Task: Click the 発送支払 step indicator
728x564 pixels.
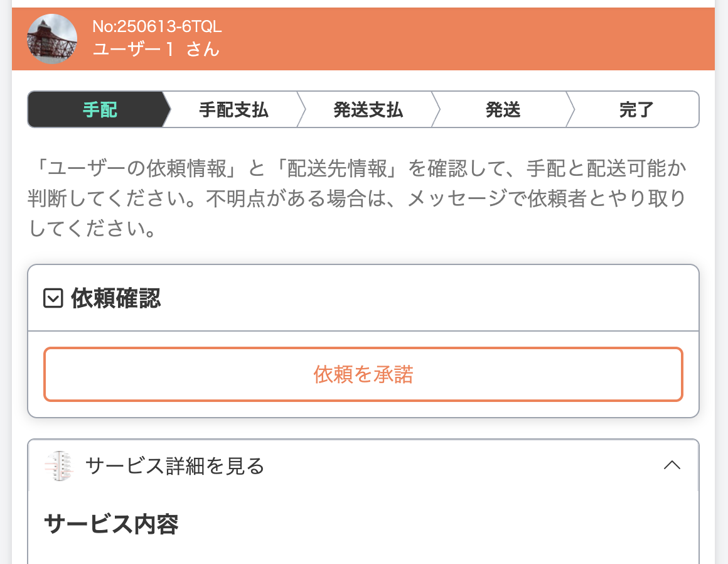Action: pos(366,109)
